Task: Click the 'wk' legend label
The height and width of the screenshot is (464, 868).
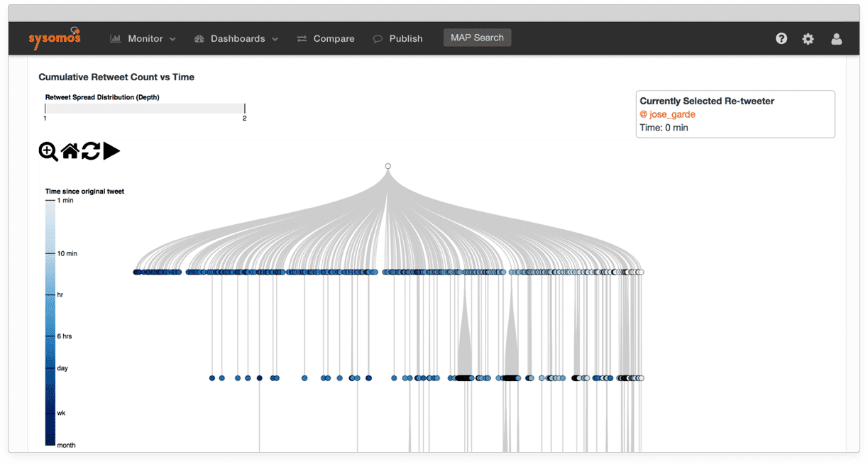Action: pos(61,413)
